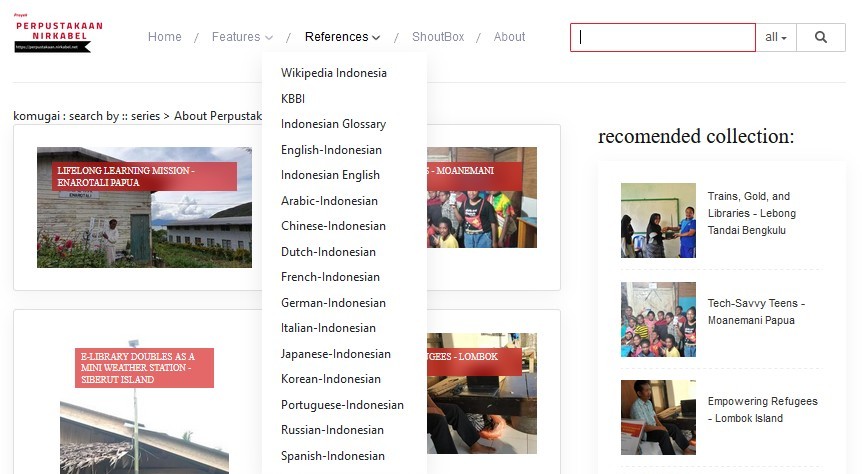Click the magnifier search button
The height and width of the screenshot is (474, 862).
tap(821, 37)
